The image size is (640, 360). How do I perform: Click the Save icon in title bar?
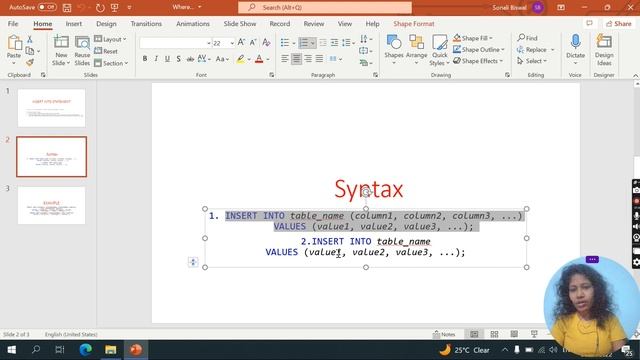[67, 8]
